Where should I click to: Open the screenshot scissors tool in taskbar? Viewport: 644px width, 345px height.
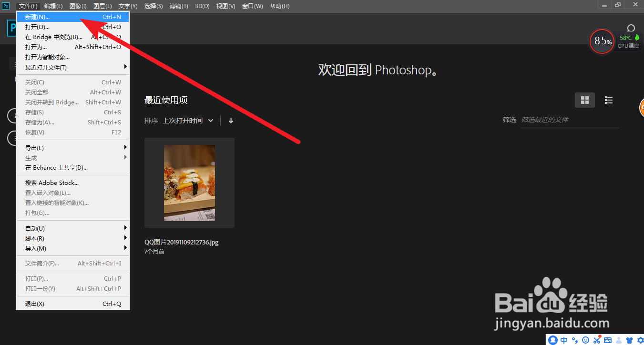597,340
